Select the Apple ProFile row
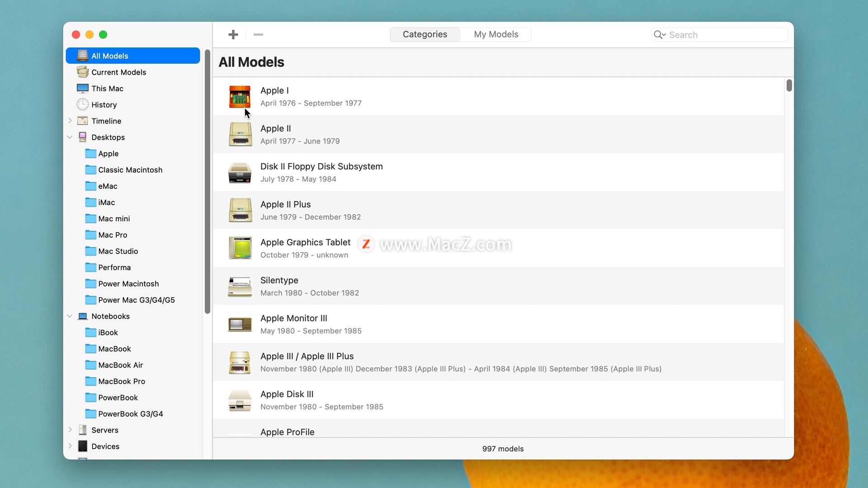This screenshot has width=868, height=488. click(x=498, y=428)
